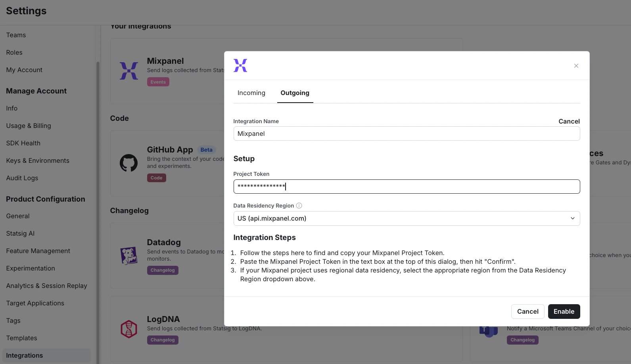Click Changelog tag on LogDNA card
The width and height of the screenshot is (631, 364).
163,340
